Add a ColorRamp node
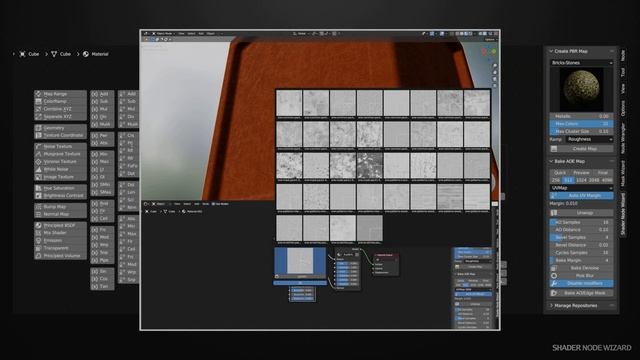The width and height of the screenshot is (640, 360). 60,101
